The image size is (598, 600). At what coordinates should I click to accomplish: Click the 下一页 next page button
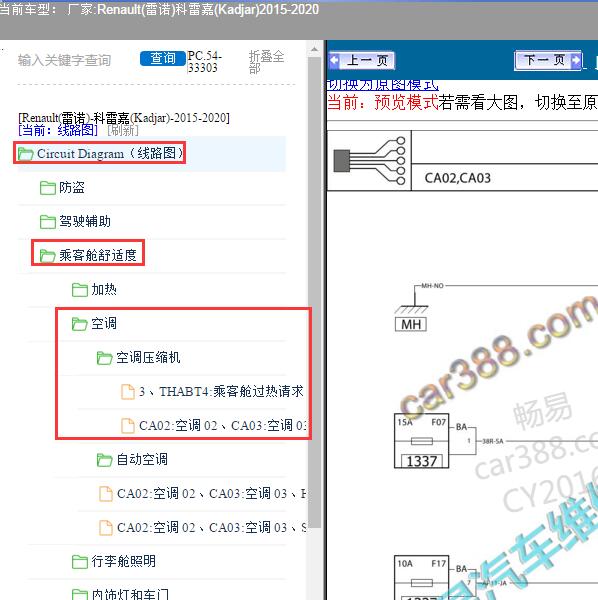coord(548,60)
